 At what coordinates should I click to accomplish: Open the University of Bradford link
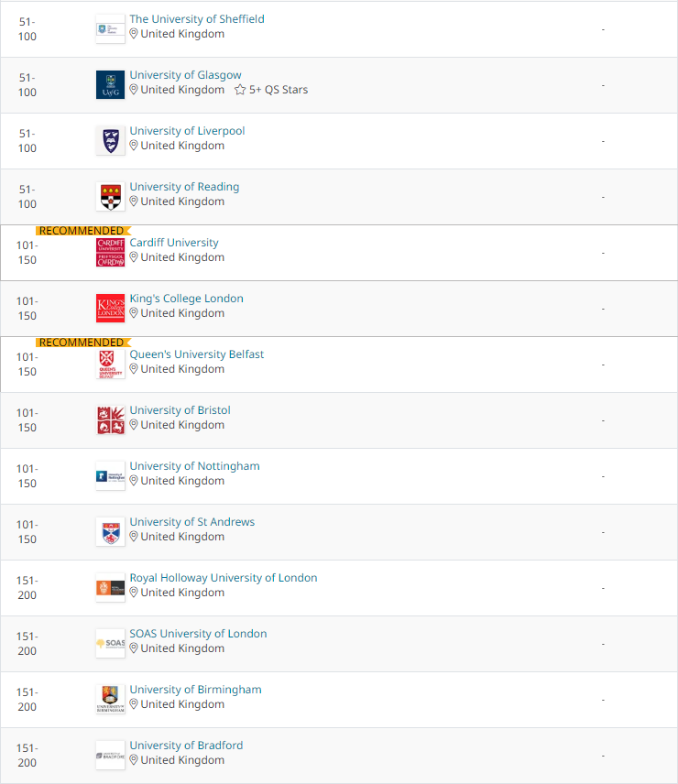tap(186, 745)
